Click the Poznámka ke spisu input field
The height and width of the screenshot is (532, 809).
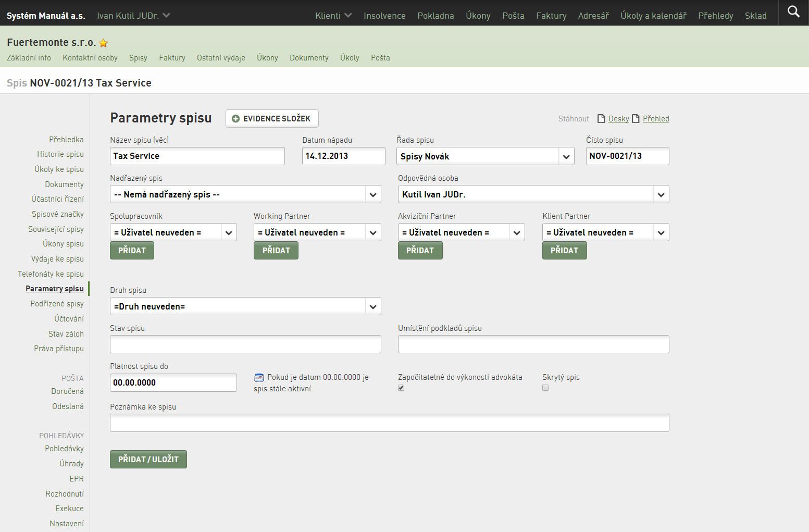[x=390, y=423]
